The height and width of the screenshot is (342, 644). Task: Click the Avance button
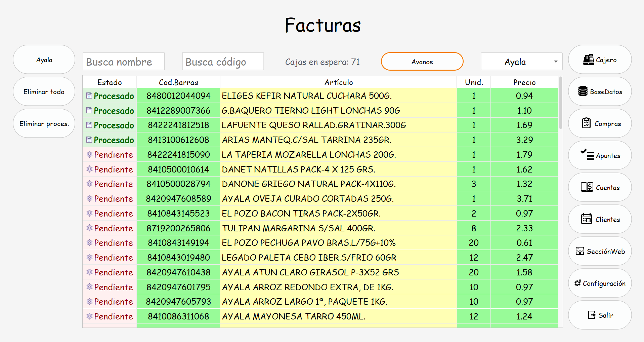tap(422, 62)
